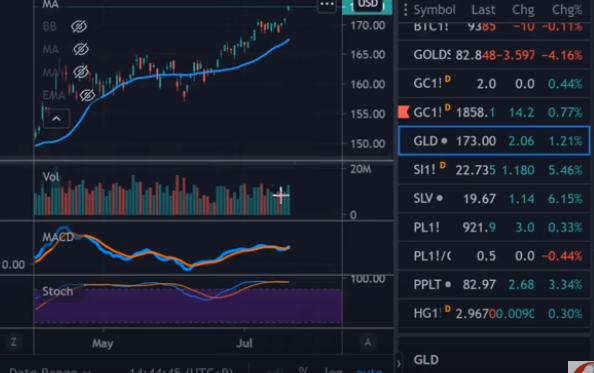
Task: Show the hidden MA indicator below BB
Action: click(81, 49)
